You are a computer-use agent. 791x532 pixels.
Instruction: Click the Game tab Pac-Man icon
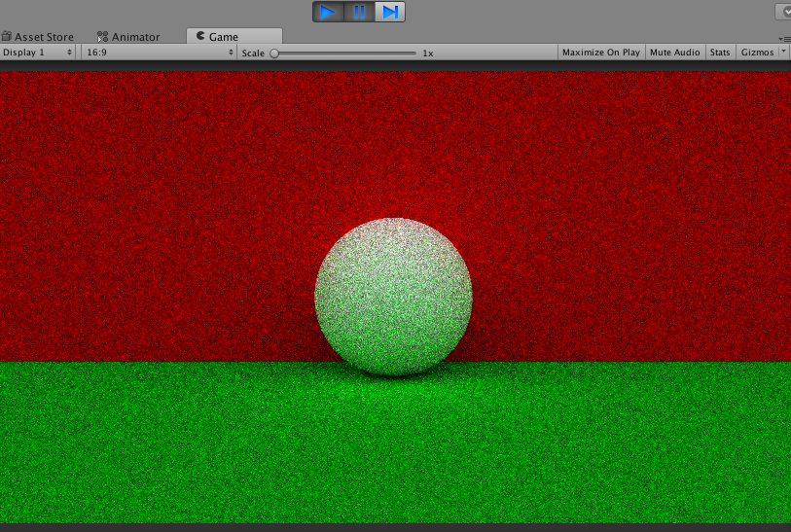[200, 36]
